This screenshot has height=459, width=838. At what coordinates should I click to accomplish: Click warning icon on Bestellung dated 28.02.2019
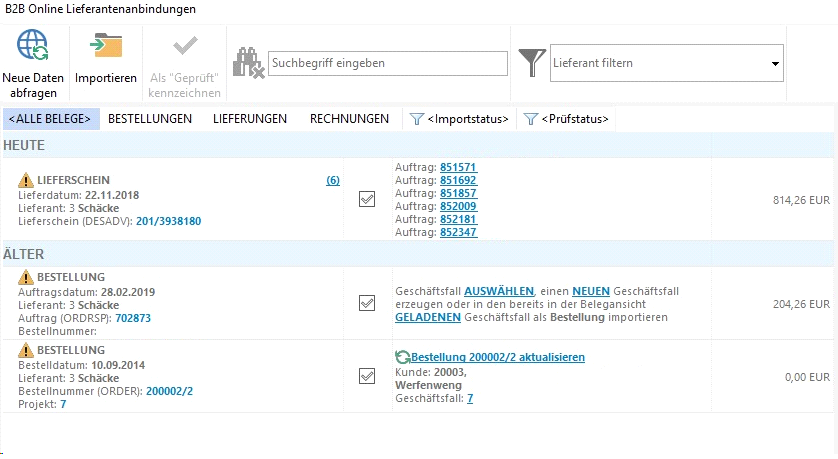click(25, 277)
